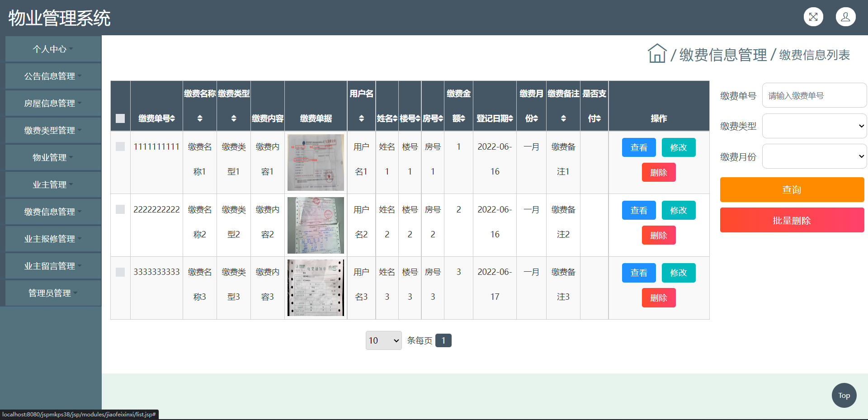This screenshot has width=868, height=420.
Task: Sort table by 缴费金额 sort icon
Action: tap(462, 118)
